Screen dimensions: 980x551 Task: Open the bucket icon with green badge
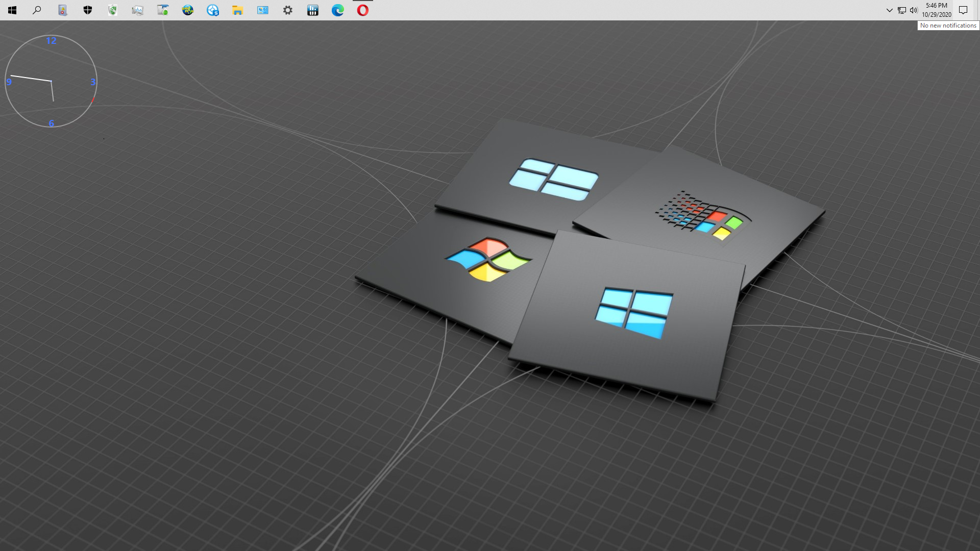[x=163, y=10]
